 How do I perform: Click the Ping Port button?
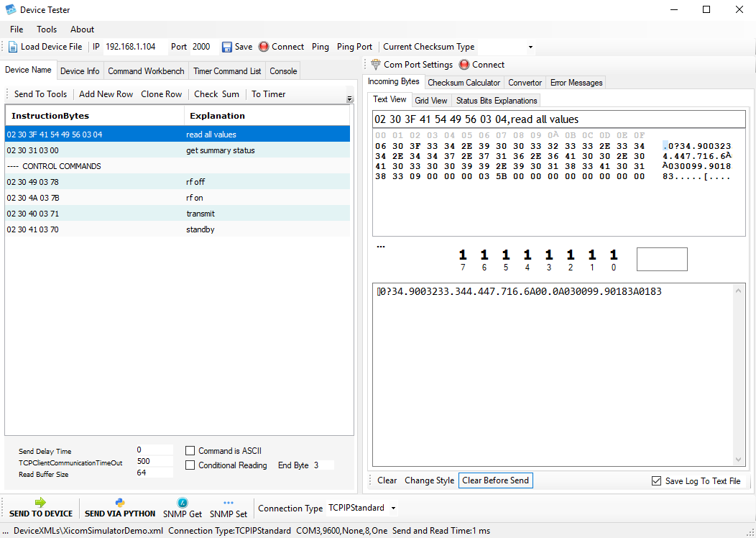pos(354,47)
